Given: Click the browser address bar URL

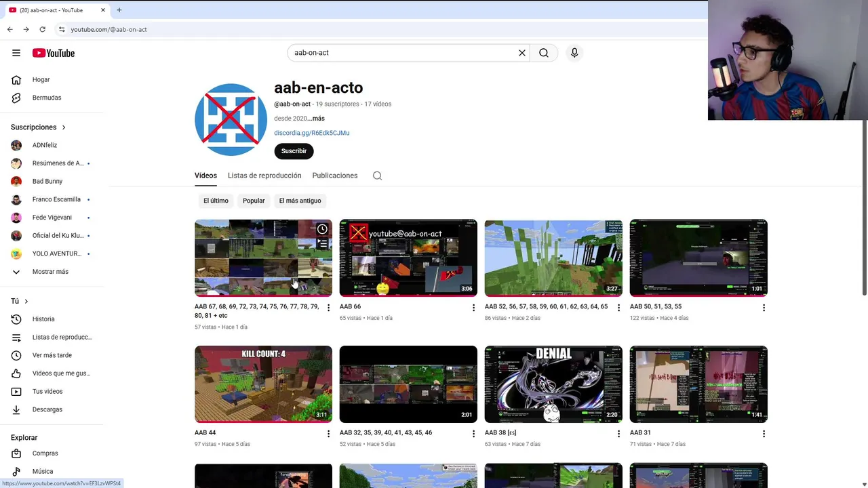Looking at the screenshot, I should tap(108, 29).
